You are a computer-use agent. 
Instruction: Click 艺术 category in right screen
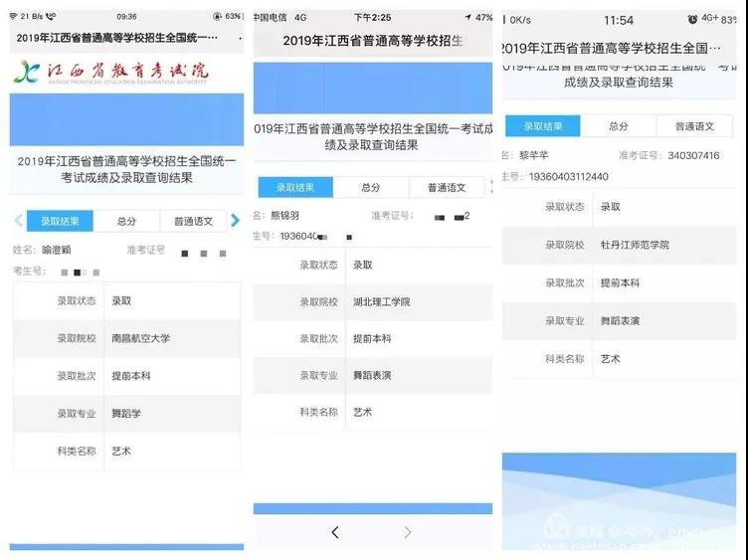coord(610,359)
